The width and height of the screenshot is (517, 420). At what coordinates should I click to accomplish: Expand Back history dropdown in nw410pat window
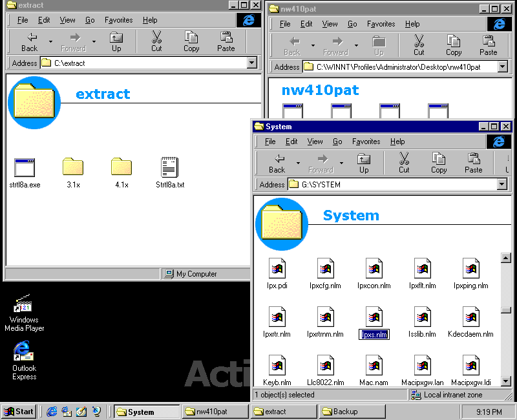313,45
